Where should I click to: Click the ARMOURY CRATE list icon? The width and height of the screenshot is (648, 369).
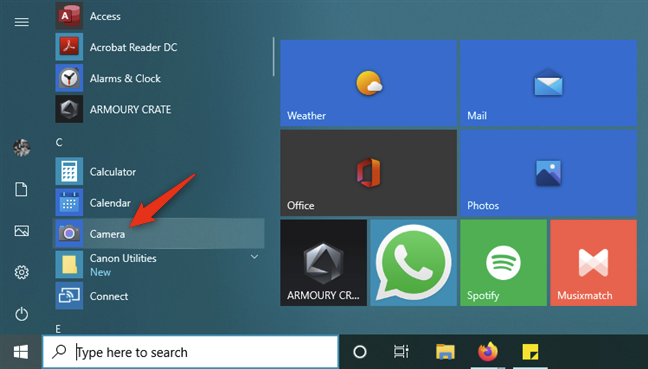click(69, 109)
